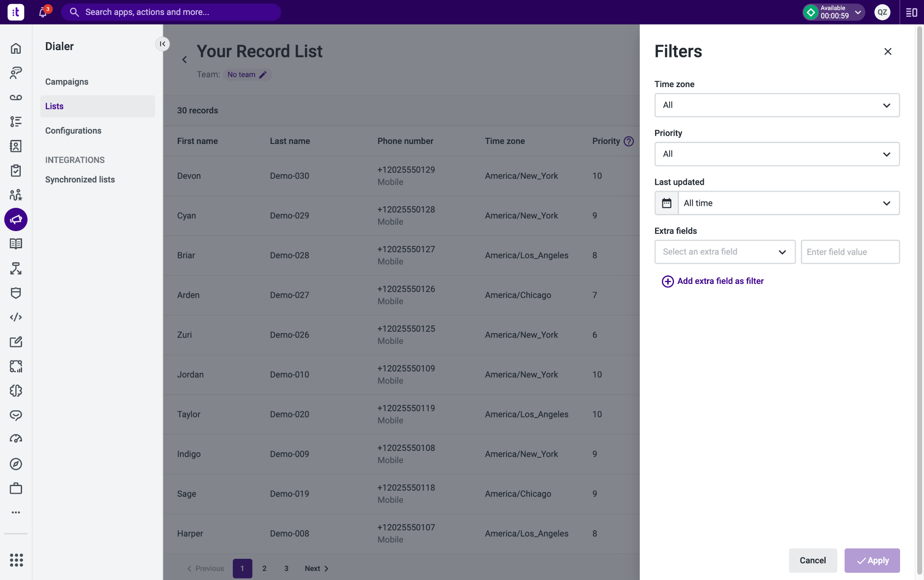This screenshot has width=924, height=580.
Task: Select the Dialer megaphone sidebar icon
Action: (x=16, y=219)
